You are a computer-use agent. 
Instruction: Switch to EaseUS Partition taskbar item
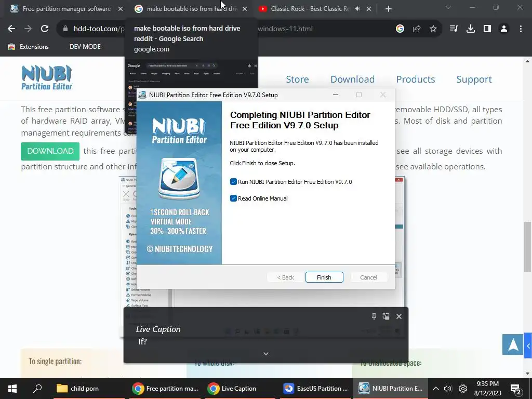pos(316,389)
